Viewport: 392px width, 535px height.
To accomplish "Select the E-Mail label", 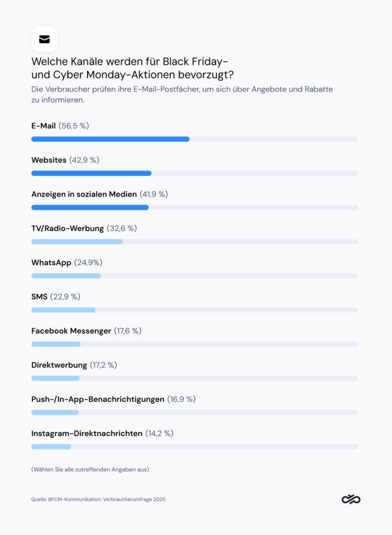I will tap(43, 126).
